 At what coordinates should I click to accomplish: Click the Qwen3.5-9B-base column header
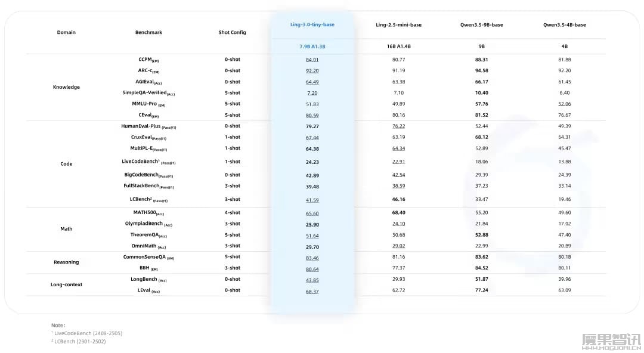pyautogui.click(x=481, y=24)
